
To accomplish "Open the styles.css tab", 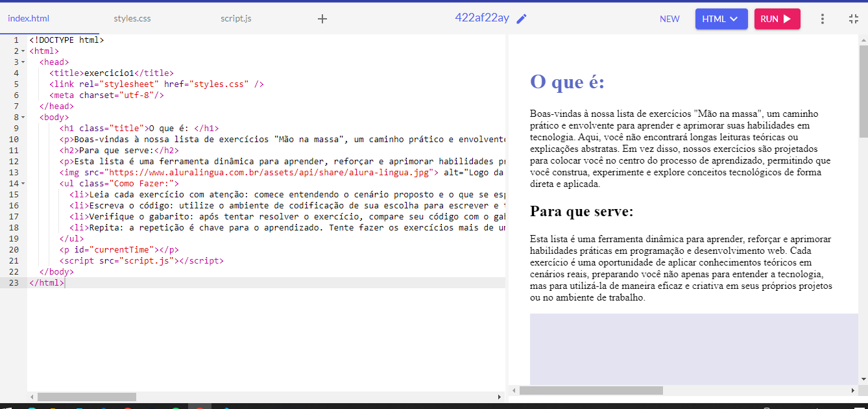I will 132,18.
